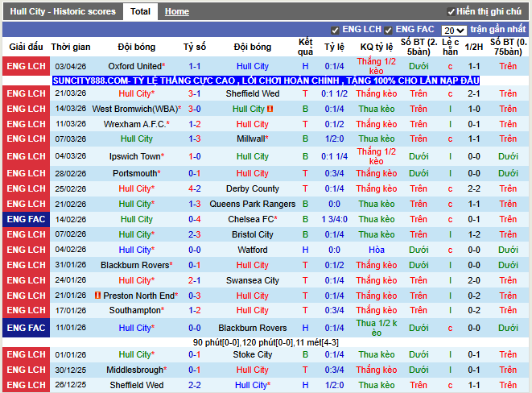Open the Chelsea FC team link
Image resolution: width=532 pixels, height=393 pixels.
tap(250, 219)
